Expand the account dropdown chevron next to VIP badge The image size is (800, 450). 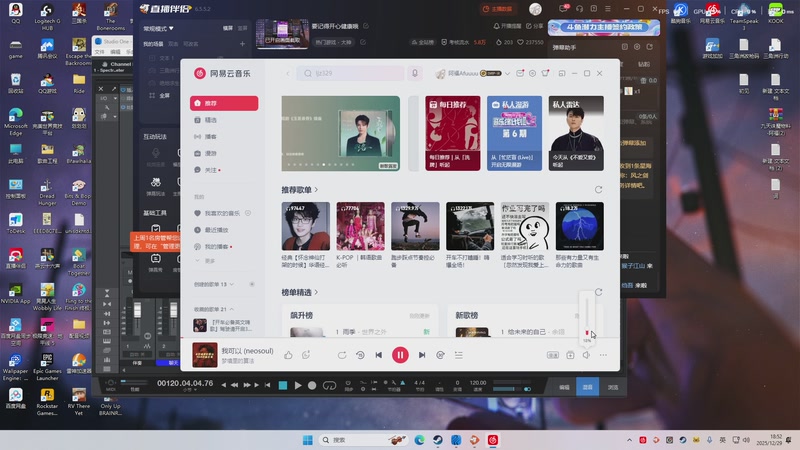click(x=507, y=73)
